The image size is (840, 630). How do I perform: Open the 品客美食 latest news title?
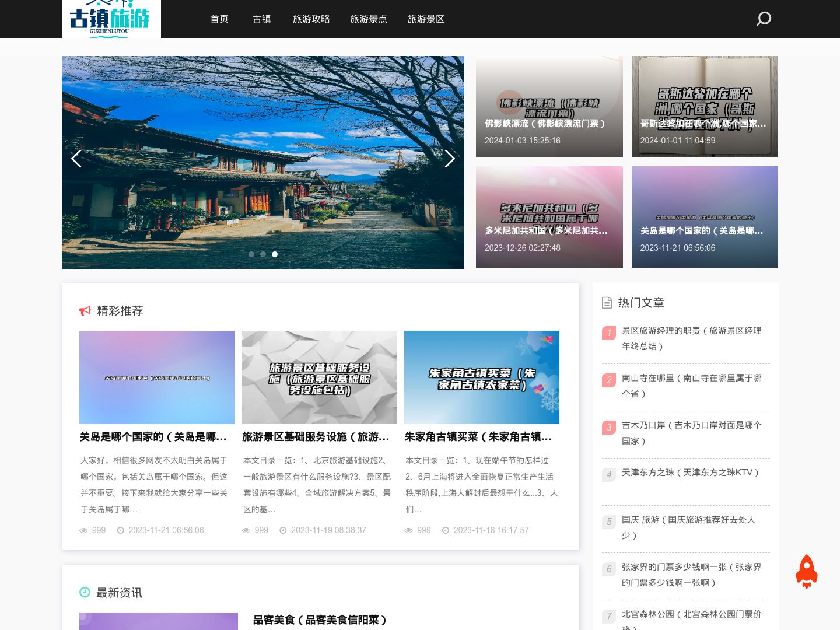coord(320,620)
